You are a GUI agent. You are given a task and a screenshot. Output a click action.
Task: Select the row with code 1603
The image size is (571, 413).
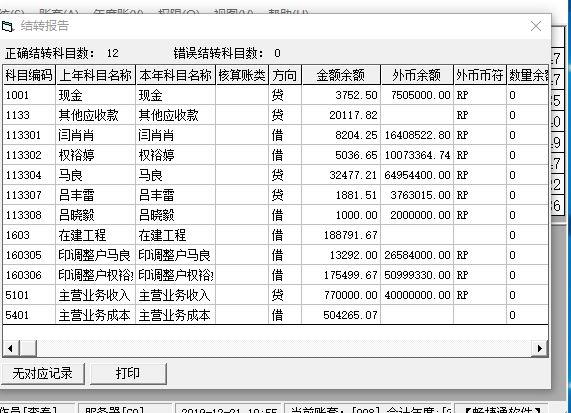(276, 235)
